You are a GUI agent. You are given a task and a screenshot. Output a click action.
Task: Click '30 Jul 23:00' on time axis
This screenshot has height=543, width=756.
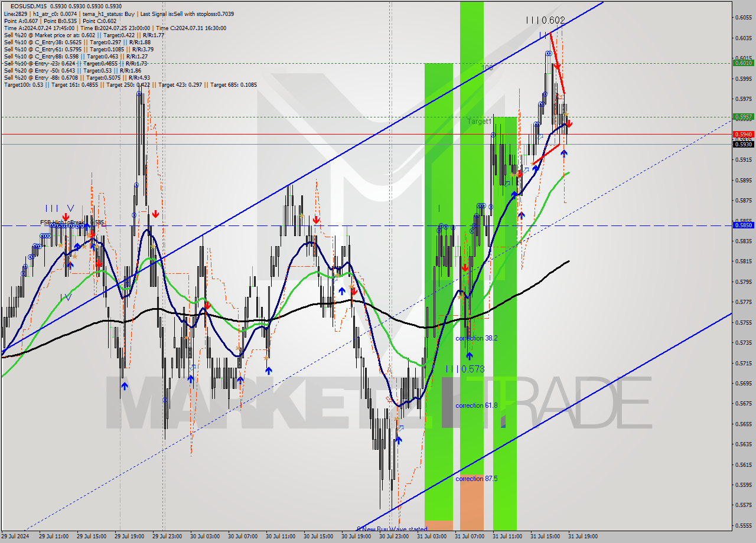pyautogui.click(x=394, y=537)
